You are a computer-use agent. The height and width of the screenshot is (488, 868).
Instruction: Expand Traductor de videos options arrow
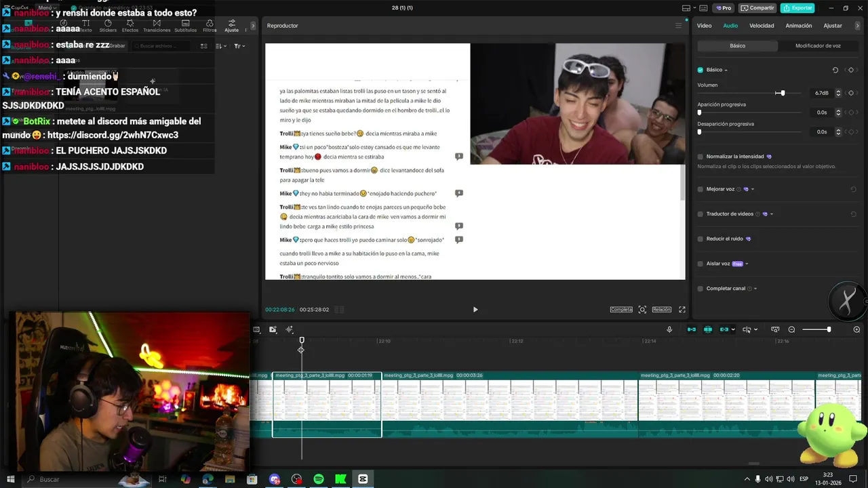772,214
